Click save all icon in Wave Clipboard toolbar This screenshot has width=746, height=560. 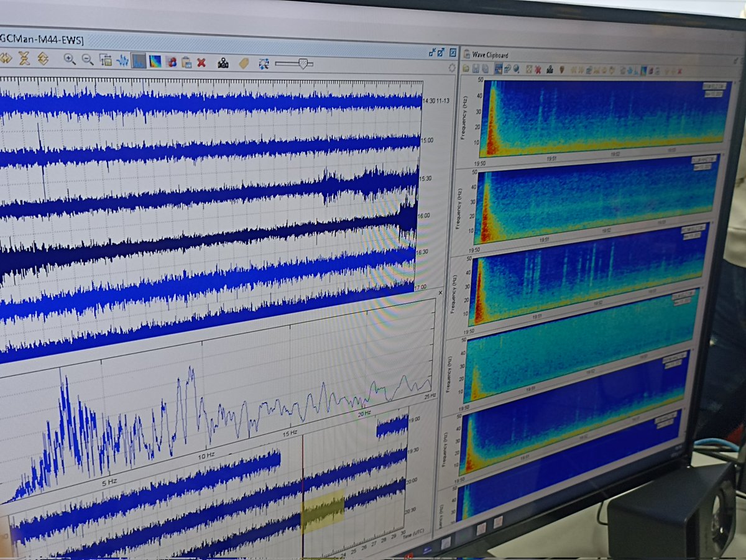[x=486, y=69]
